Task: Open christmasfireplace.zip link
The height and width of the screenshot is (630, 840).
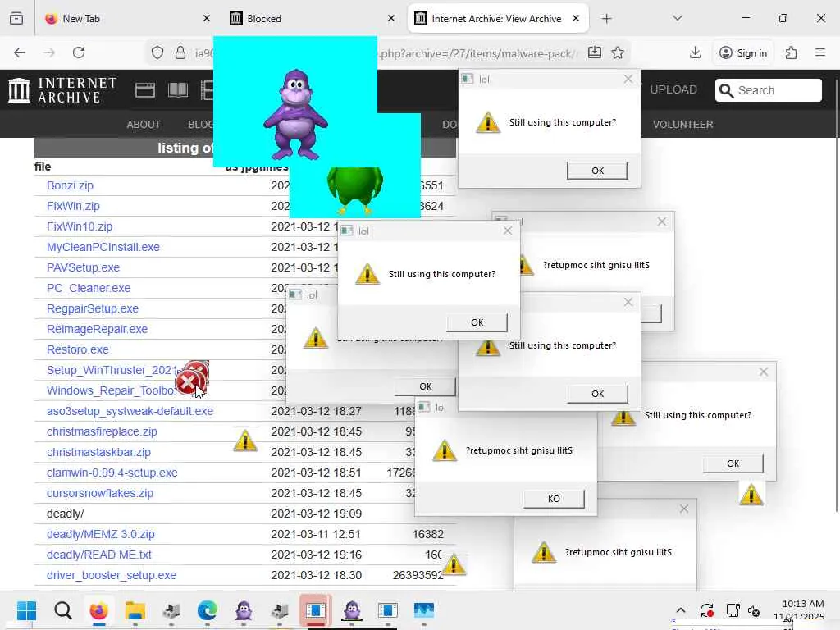Action: (x=102, y=431)
